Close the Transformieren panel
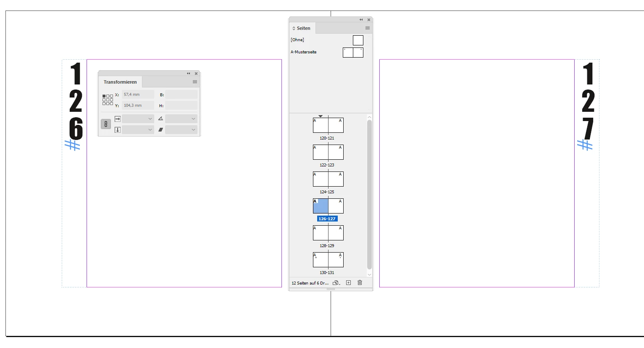This screenshot has height=348, width=644. click(196, 74)
